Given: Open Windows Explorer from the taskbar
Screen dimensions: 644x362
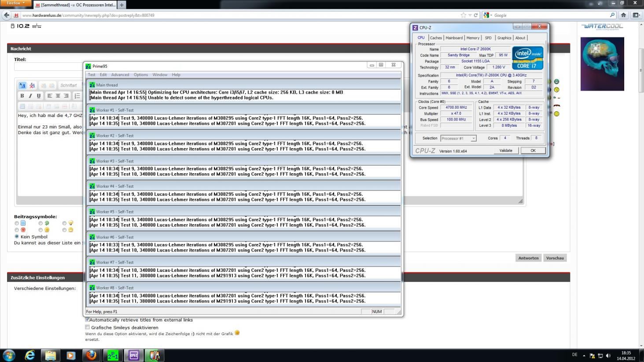Looking at the screenshot, I should [50, 355].
